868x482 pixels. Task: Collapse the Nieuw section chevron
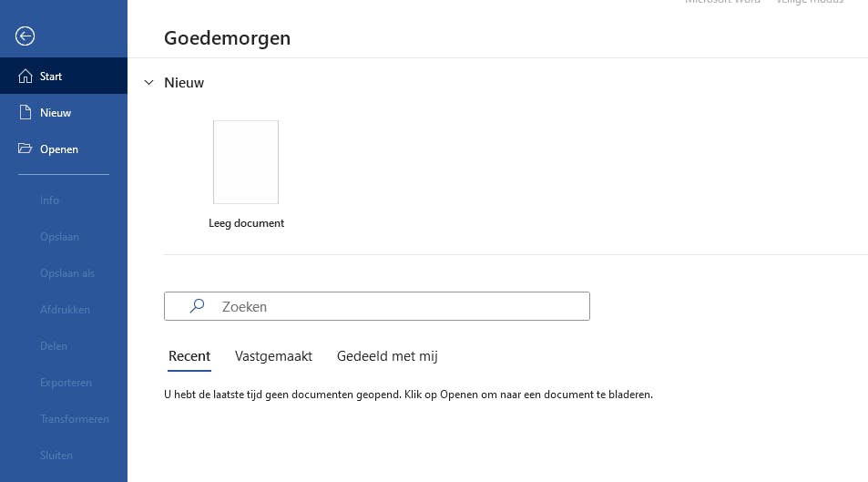point(149,83)
